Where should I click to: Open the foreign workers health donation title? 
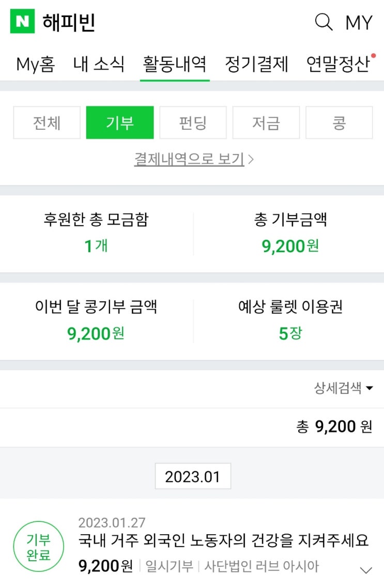tap(223, 541)
